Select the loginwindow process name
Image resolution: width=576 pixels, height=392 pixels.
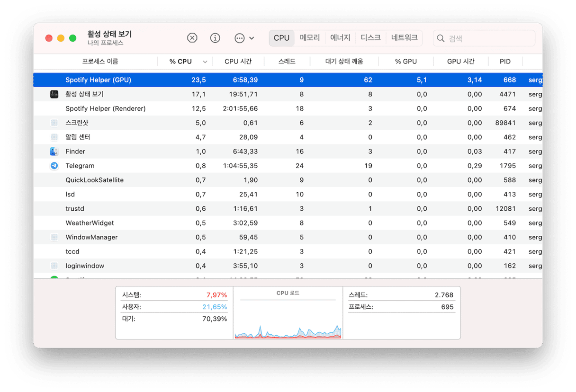(x=85, y=266)
